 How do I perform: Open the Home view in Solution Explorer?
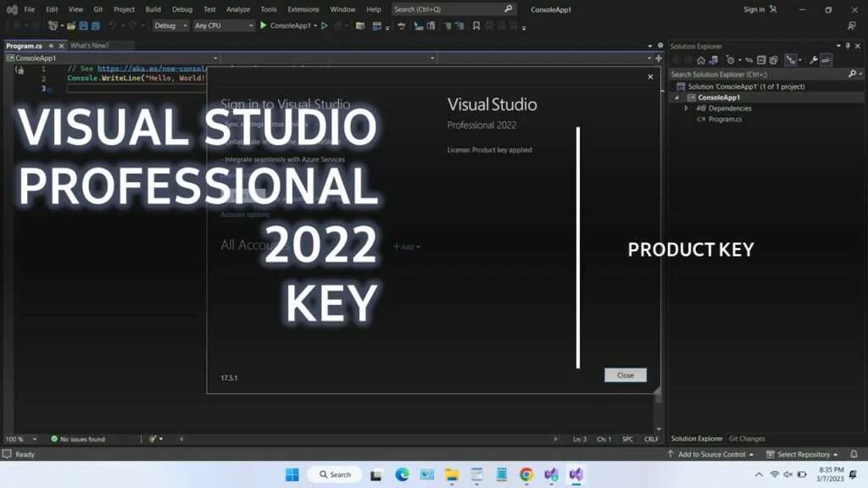coord(701,59)
